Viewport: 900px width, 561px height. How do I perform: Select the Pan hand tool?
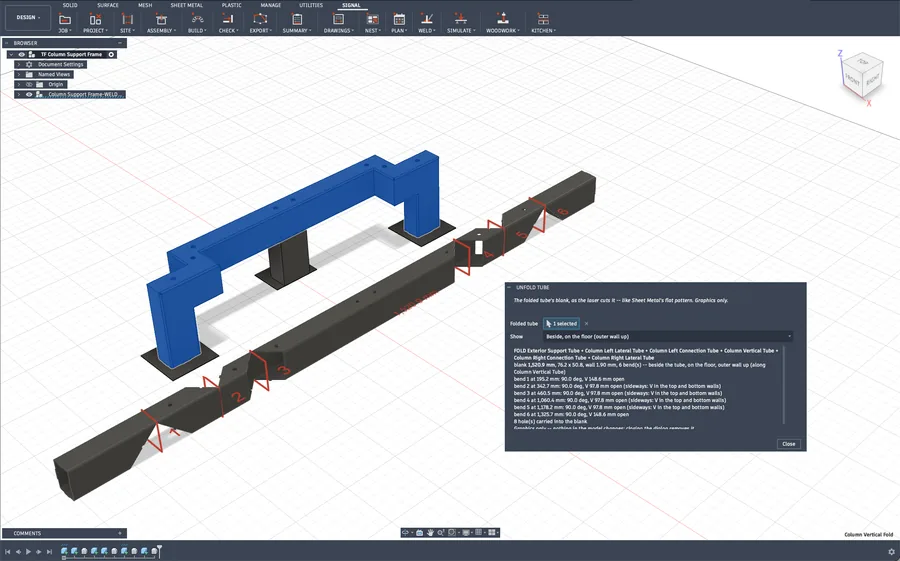point(430,533)
